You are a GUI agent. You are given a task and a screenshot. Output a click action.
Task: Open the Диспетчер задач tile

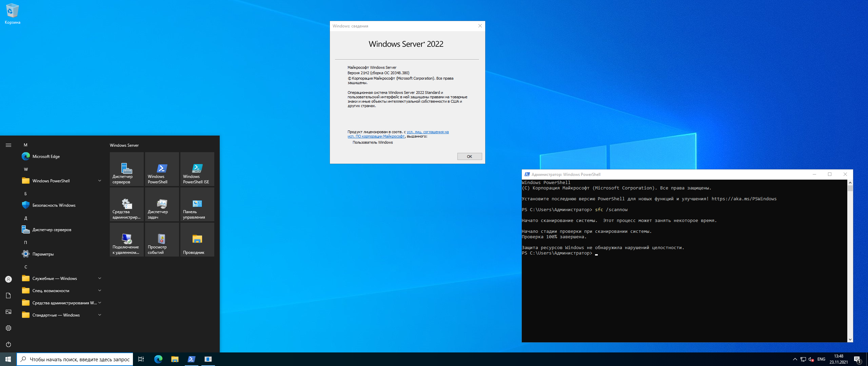162,204
